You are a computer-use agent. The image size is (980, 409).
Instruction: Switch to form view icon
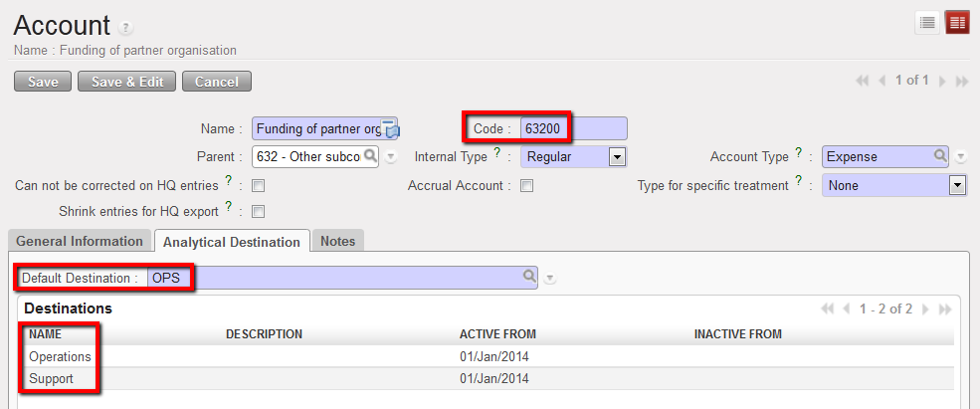(957, 23)
